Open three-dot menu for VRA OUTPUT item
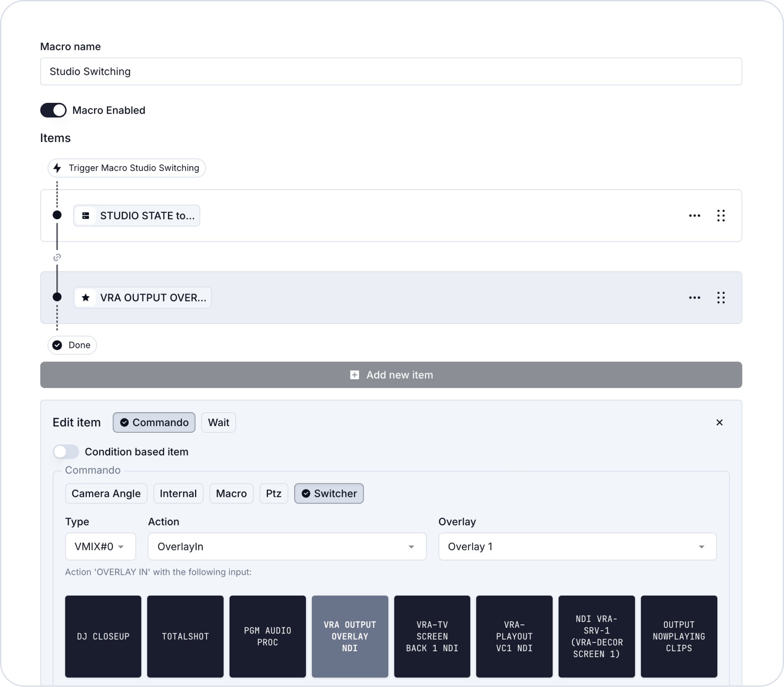The width and height of the screenshot is (784, 687). (694, 297)
